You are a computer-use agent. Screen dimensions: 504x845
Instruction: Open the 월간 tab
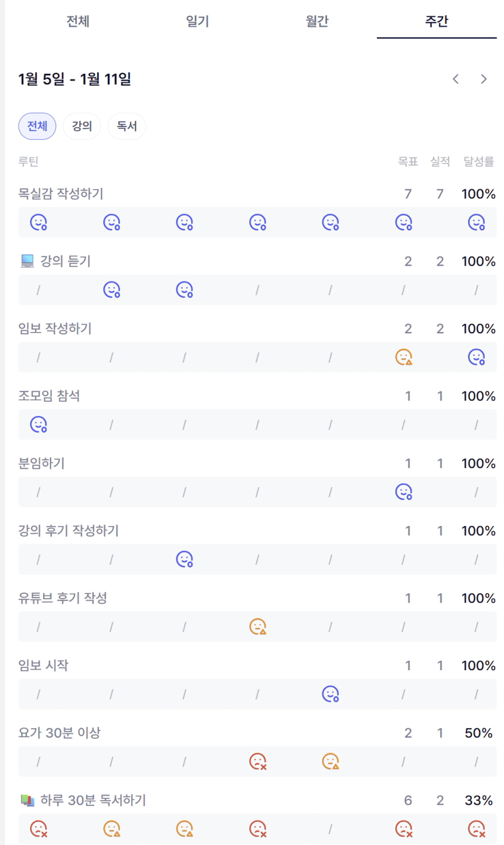[317, 22]
